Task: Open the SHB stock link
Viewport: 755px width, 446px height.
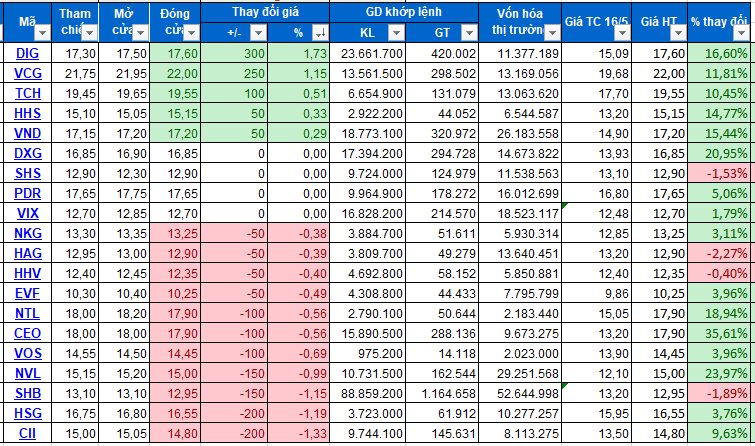Action: click(x=27, y=394)
